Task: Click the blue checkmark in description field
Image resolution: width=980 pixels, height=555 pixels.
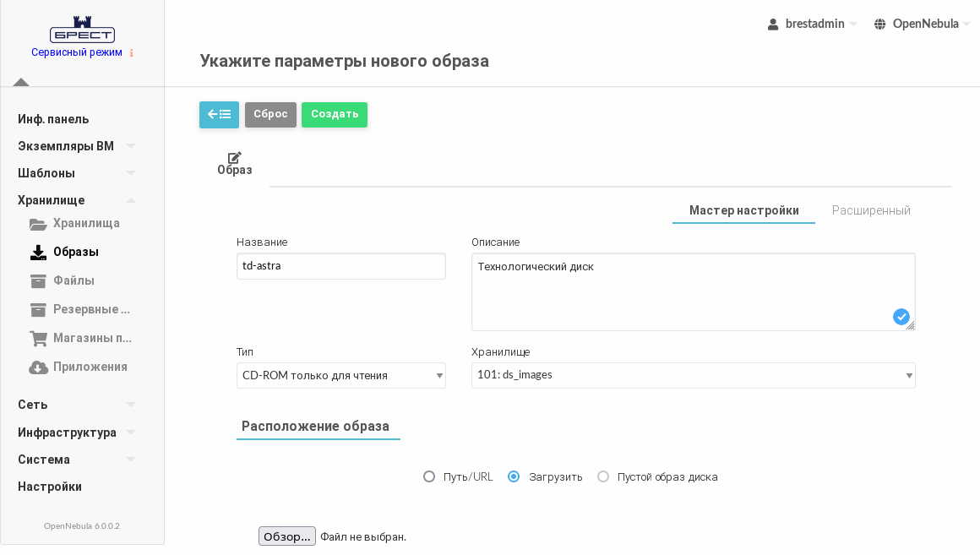Action: click(901, 317)
